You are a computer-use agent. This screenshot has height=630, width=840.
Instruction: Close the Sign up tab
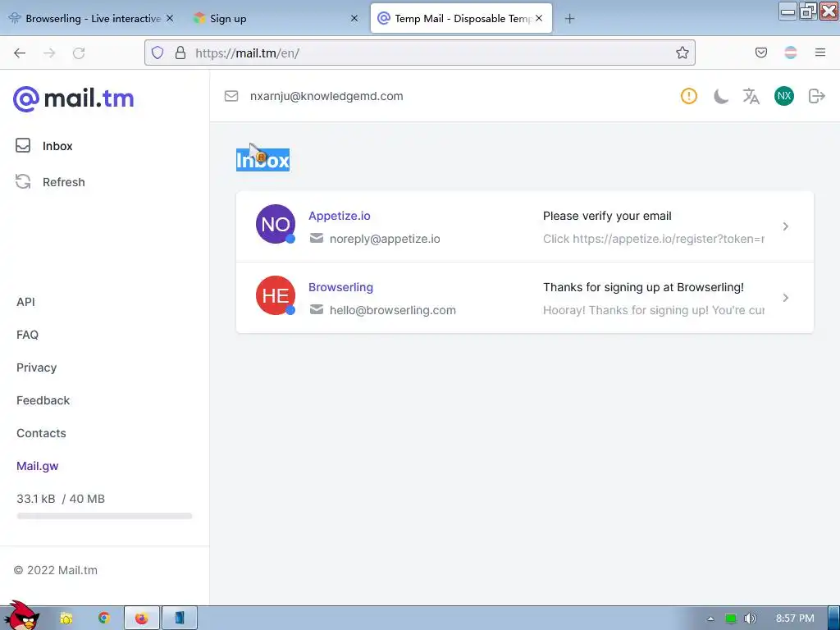[354, 18]
